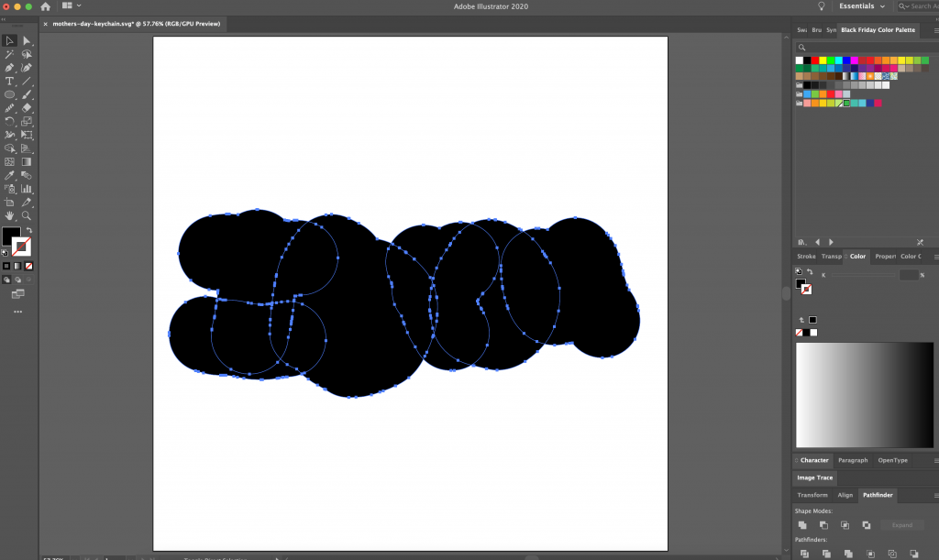
Task: Select the Column Graph tool
Action: click(x=27, y=189)
